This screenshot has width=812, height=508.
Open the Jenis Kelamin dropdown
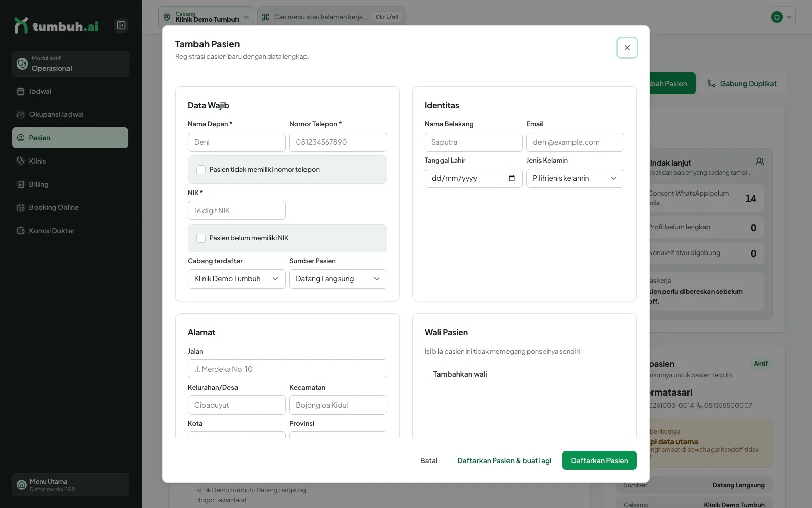tap(575, 178)
